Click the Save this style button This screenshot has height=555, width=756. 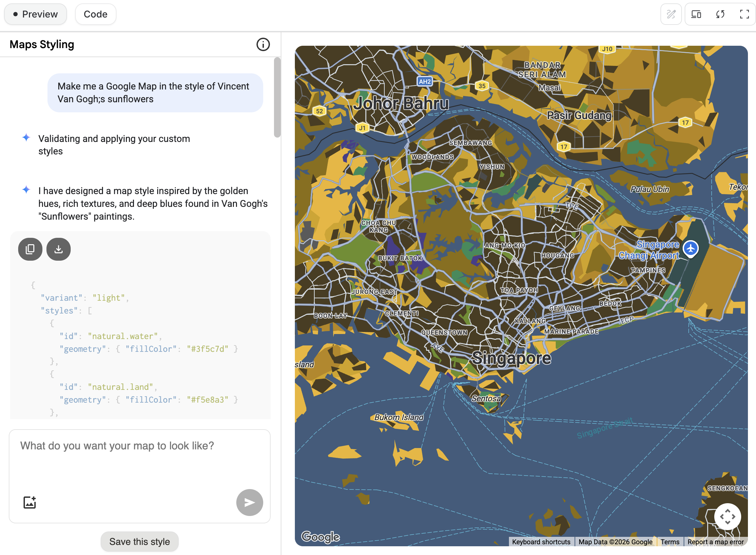pyautogui.click(x=139, y=542)
